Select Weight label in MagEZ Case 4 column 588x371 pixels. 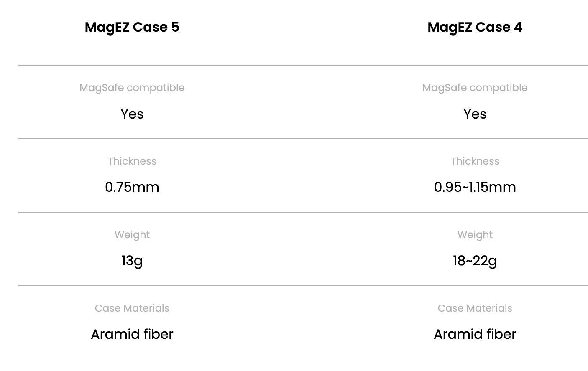(x=475, y=235)
